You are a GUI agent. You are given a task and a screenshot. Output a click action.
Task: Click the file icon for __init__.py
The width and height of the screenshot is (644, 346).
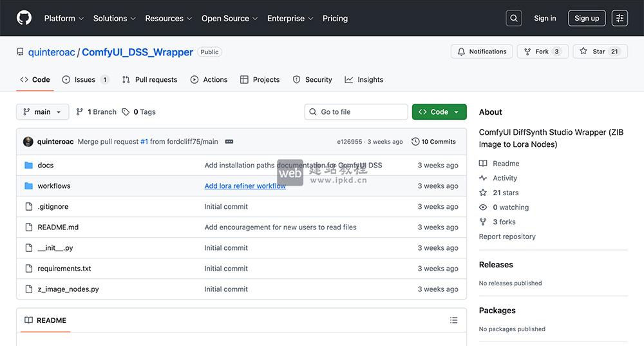[x=29, y=248]
